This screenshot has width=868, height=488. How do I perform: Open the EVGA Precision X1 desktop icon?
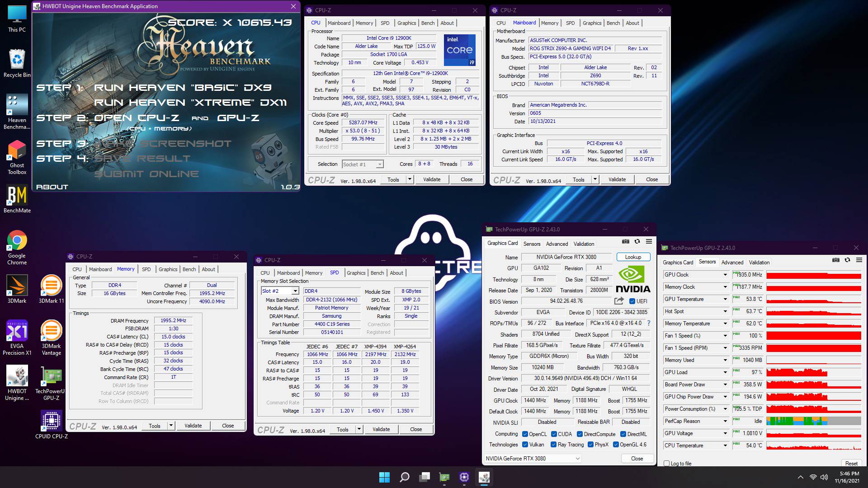tap(17, 338)
